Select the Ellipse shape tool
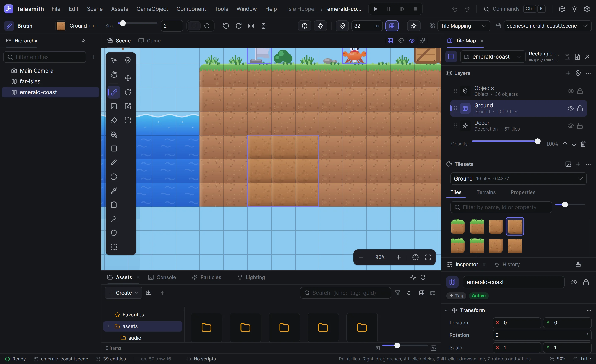Viewport: 596px width, 364px height. click(x=114, y=177)
